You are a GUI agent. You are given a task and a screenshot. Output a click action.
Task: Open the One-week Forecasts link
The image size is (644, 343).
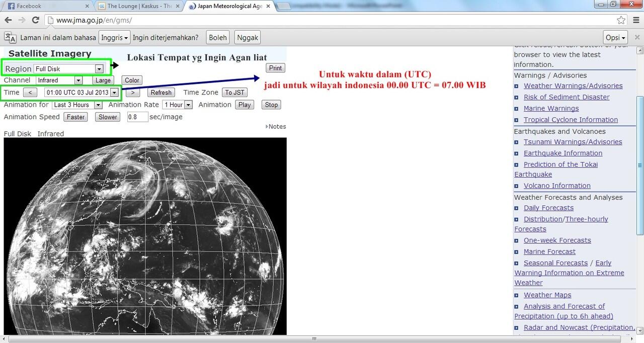tap(557, 240)
